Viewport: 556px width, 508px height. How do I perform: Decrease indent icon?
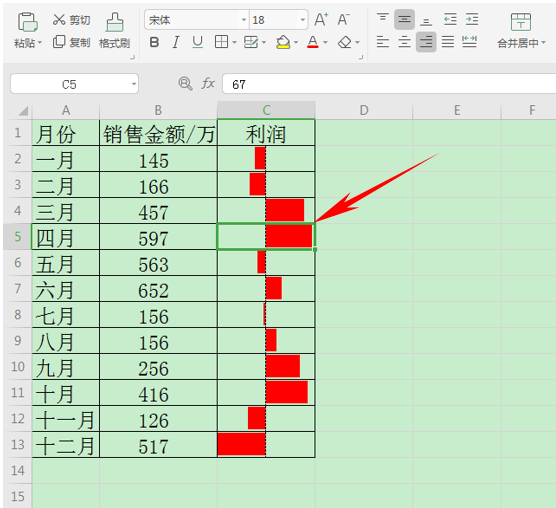(450, 19)
